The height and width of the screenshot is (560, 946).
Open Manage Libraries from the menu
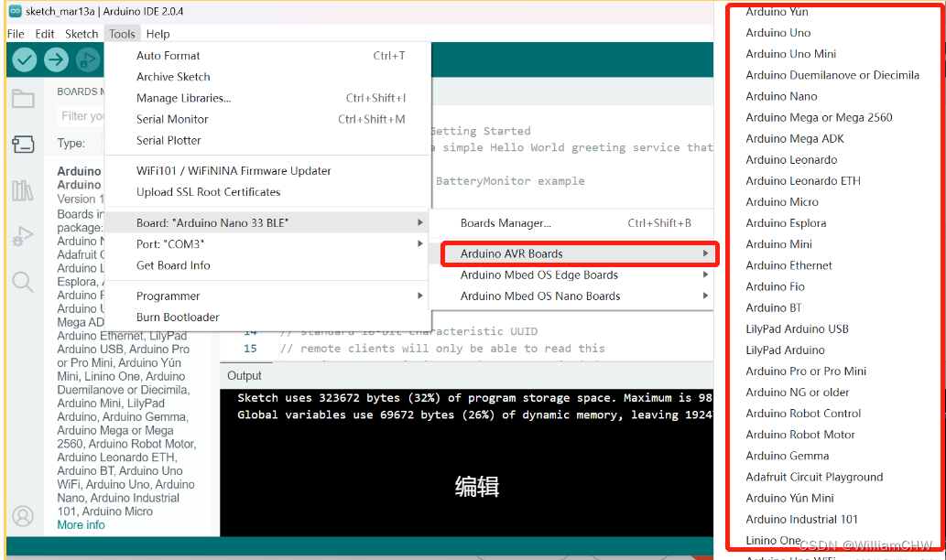click(x=268, y=98)
